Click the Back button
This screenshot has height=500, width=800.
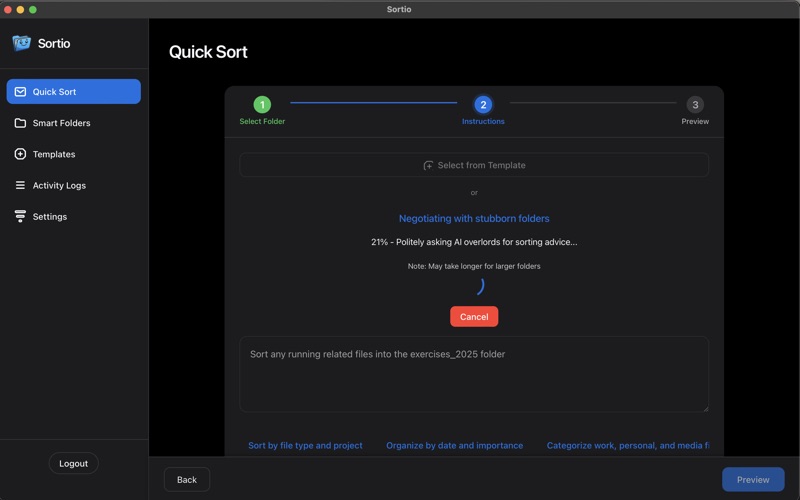187,480
